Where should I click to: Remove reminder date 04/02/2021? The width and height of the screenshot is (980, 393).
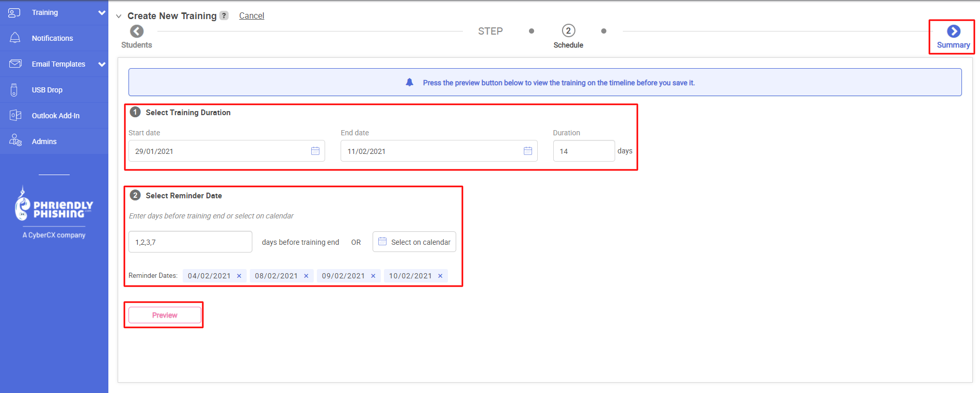point(239,276)
